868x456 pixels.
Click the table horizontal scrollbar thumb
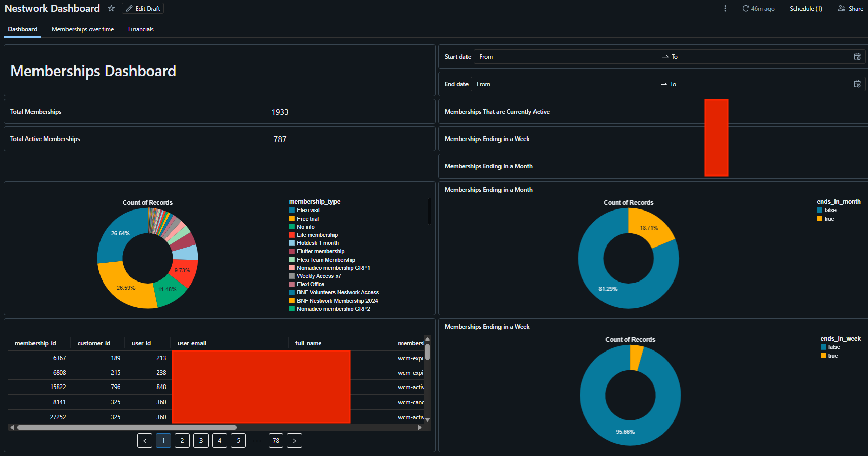127,428
